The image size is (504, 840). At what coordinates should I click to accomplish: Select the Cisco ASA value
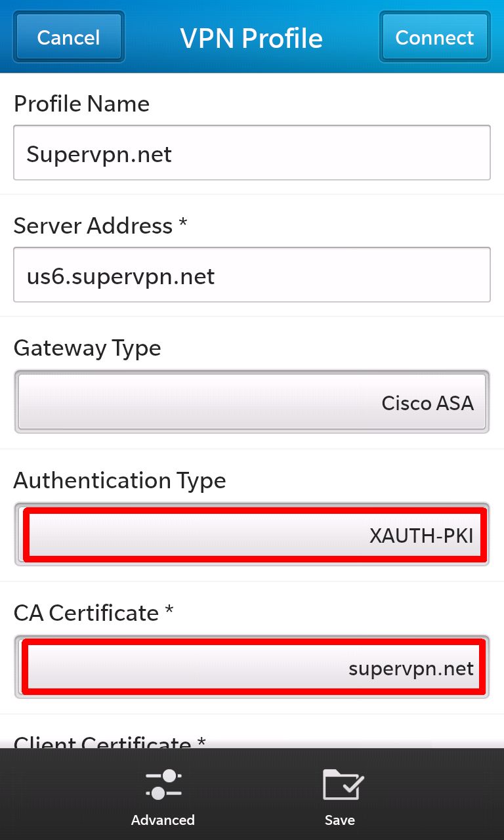(428, 403)
